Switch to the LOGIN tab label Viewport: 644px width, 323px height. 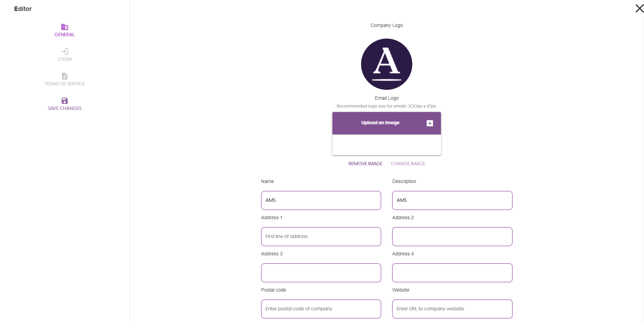(x=65, y=59)
